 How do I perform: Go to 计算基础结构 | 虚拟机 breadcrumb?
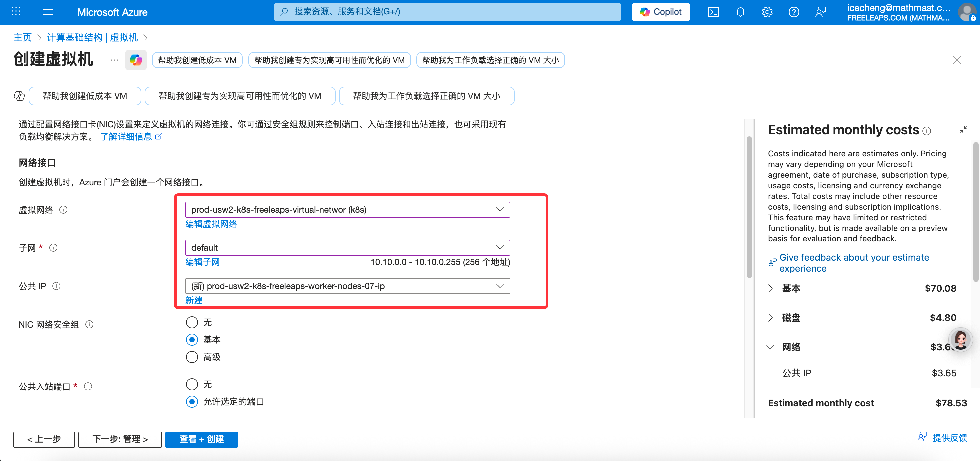(92, 37)
